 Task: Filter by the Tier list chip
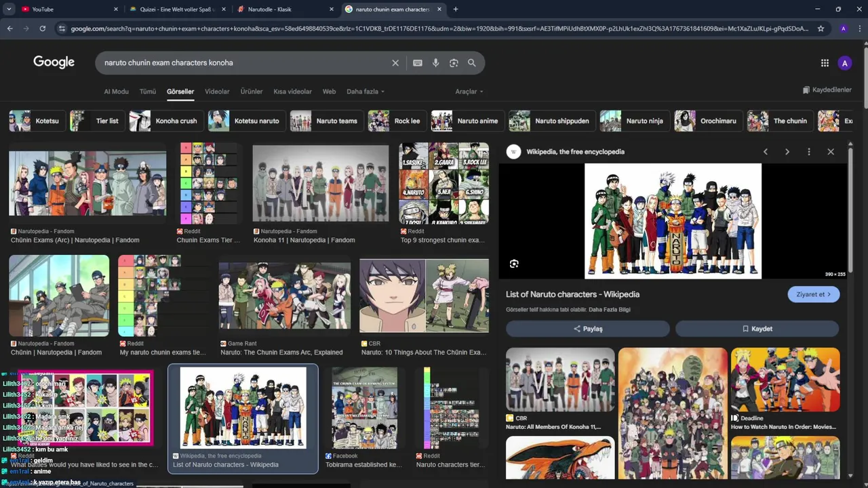[x=97, y=121]
